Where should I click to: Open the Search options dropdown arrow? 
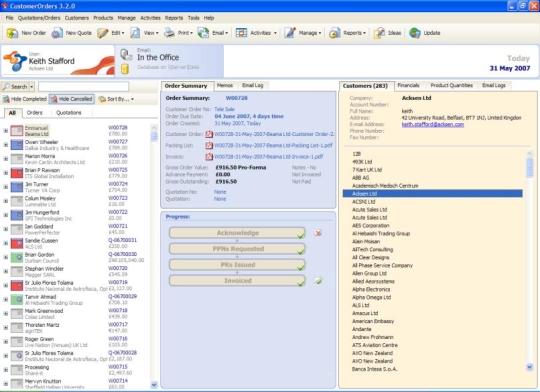[x=31, y=87]
